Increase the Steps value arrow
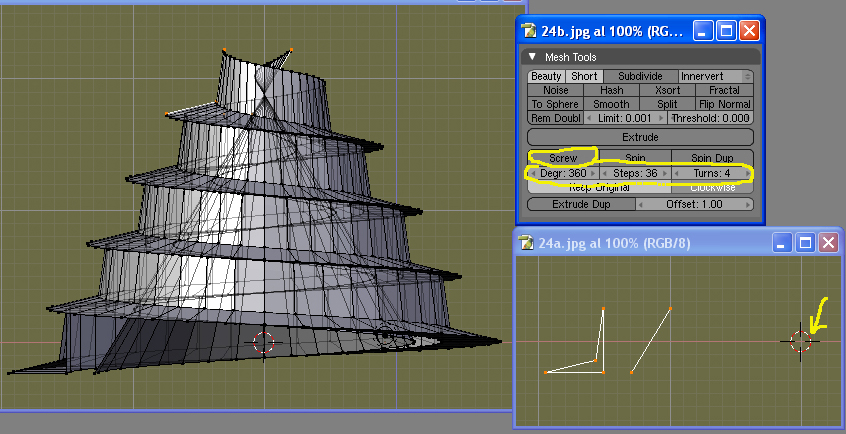Screen dimensions: 846x434 pos(665,173)
